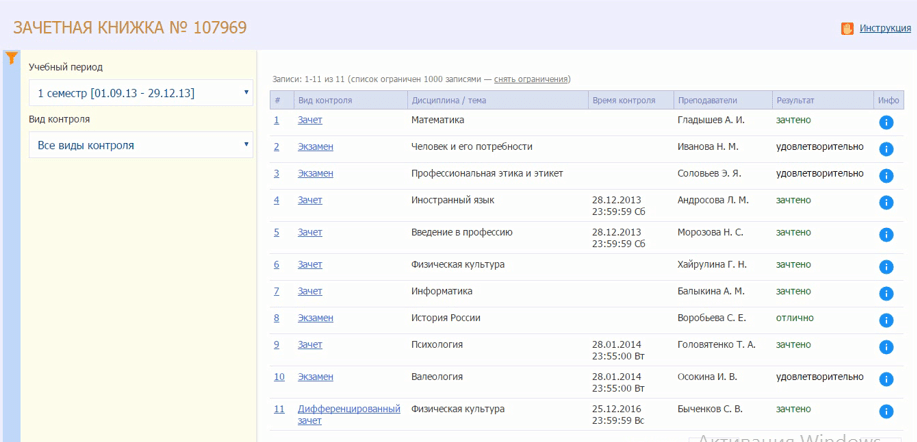
Task: Open info icon for Математика row
Action: [x=885, y=123]
